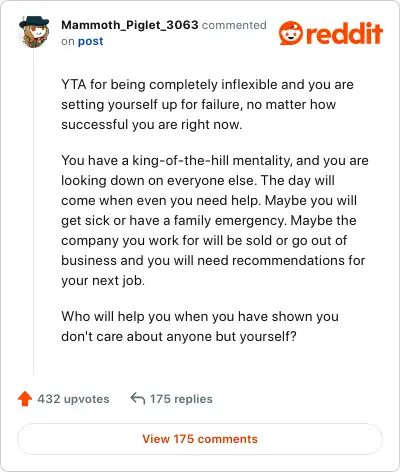The image size is (400, 472).
Task: Click the grey "commented" label text
Action: point(234,25)
